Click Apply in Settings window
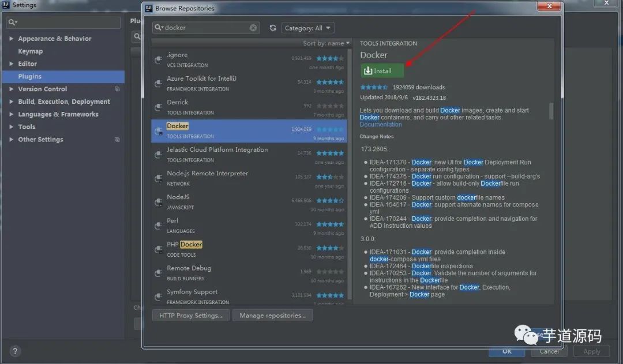 [592, 351]
